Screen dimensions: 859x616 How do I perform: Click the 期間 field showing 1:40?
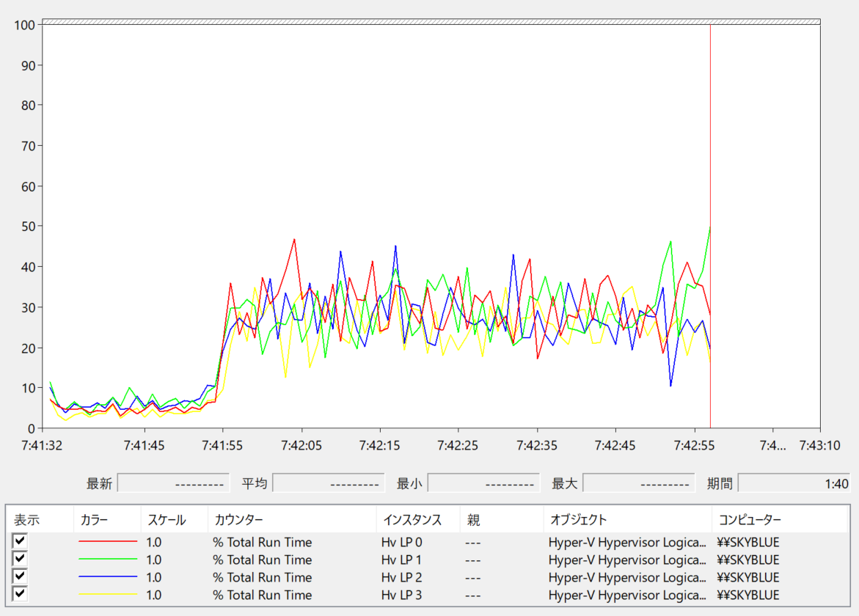[794, 483]
